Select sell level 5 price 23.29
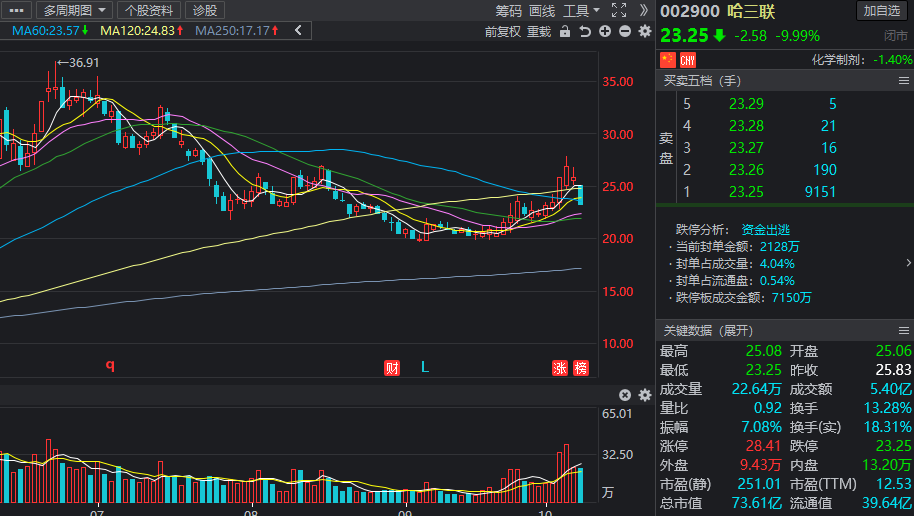 [746, 104]
